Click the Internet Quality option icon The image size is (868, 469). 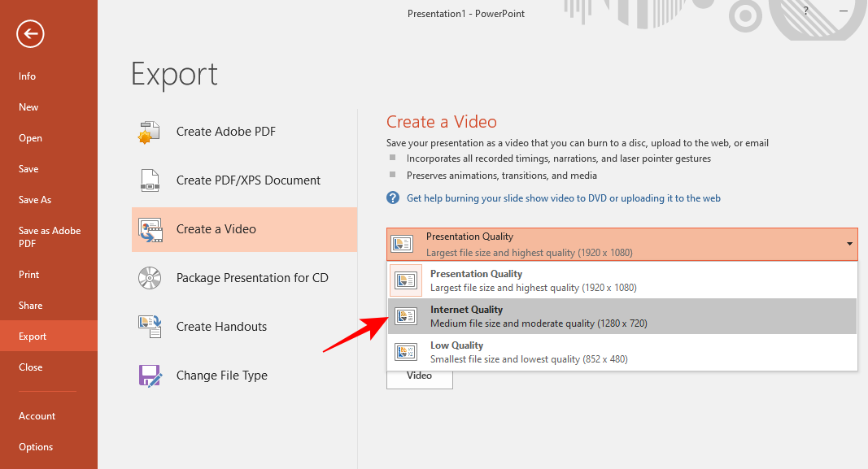pos(406,316)
